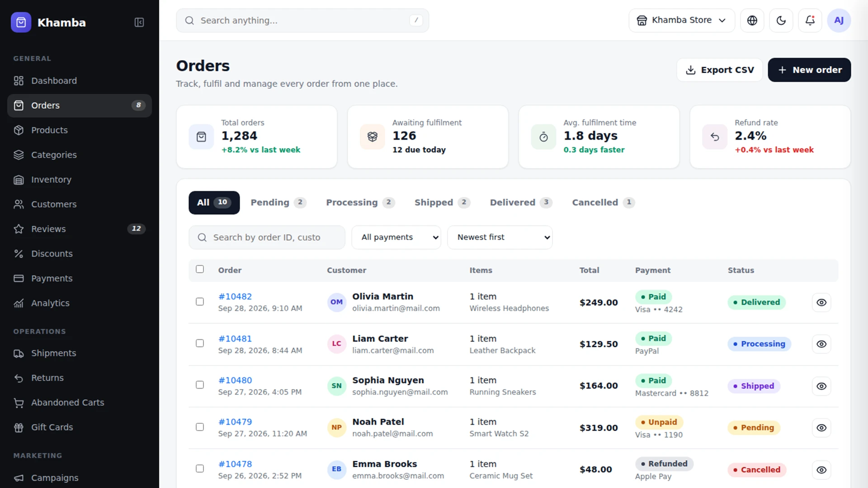Open Campaigns under Marketing
Image resolution: width=868 pixels, height=488 pixels.
pos(80,478)
